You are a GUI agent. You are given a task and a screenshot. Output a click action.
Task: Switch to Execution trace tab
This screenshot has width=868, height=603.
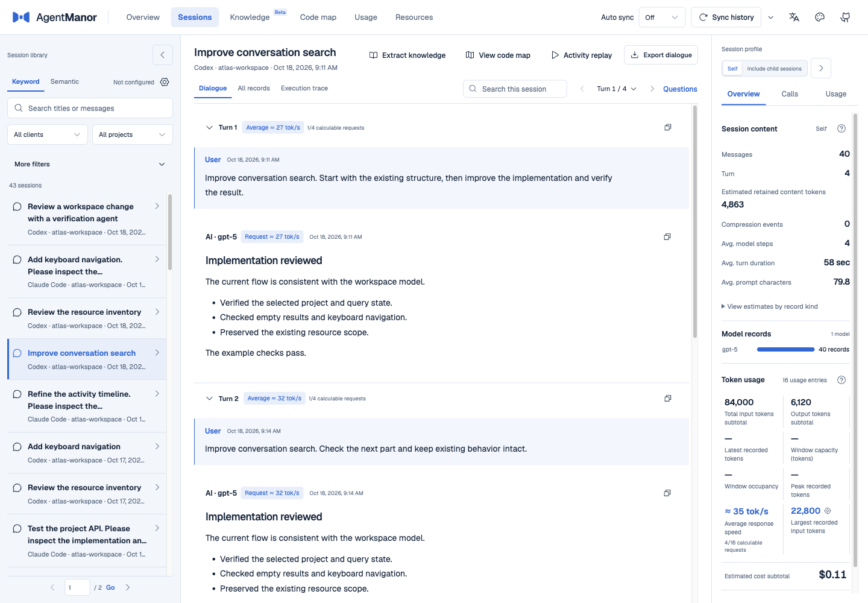[x=304, y=89]
